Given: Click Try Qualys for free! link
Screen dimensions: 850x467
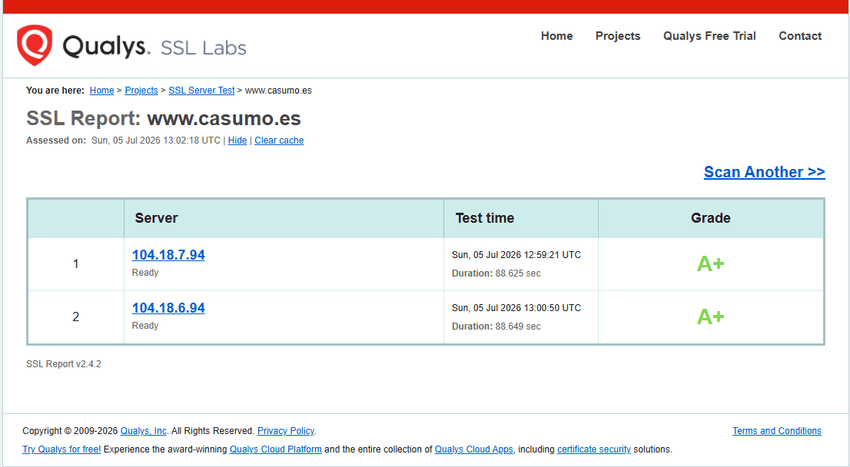Looking at the screenshot, I should 61,449.
